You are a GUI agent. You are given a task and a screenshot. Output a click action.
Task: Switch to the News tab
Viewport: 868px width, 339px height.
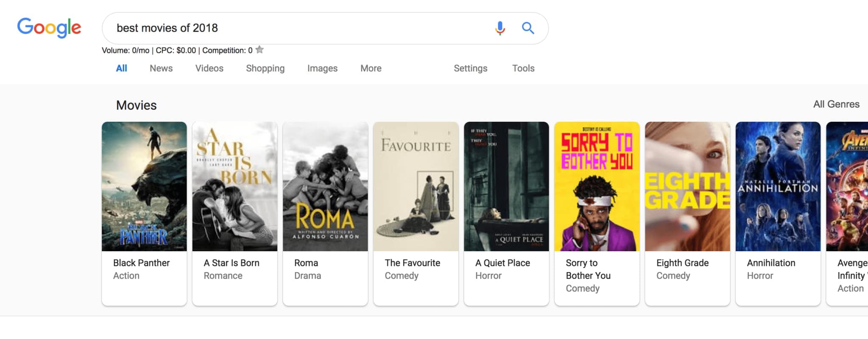pos(161,68)
